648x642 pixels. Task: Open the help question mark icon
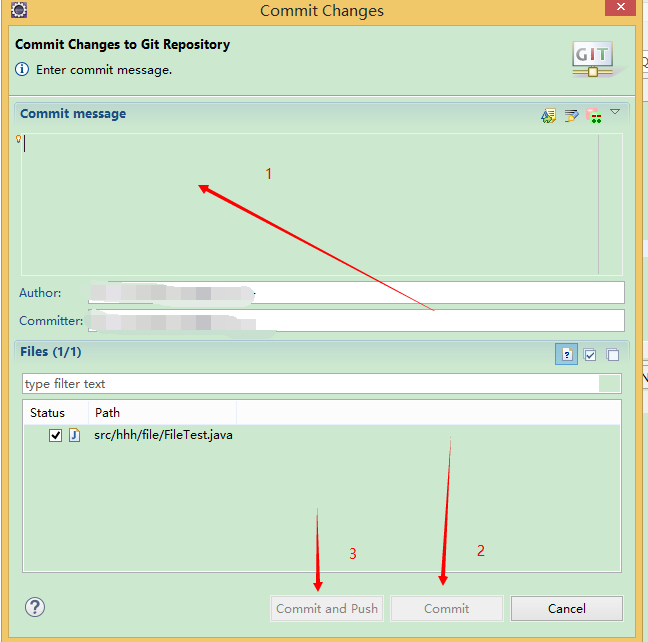pyautogui.click(x=35, y=607)
